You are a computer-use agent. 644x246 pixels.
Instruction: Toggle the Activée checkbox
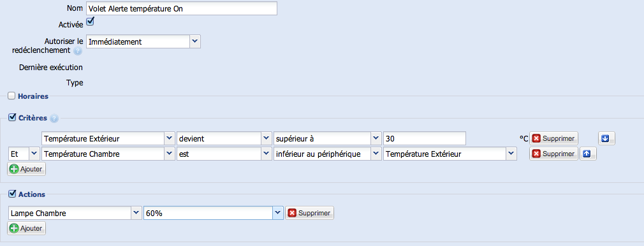point(90,22)
